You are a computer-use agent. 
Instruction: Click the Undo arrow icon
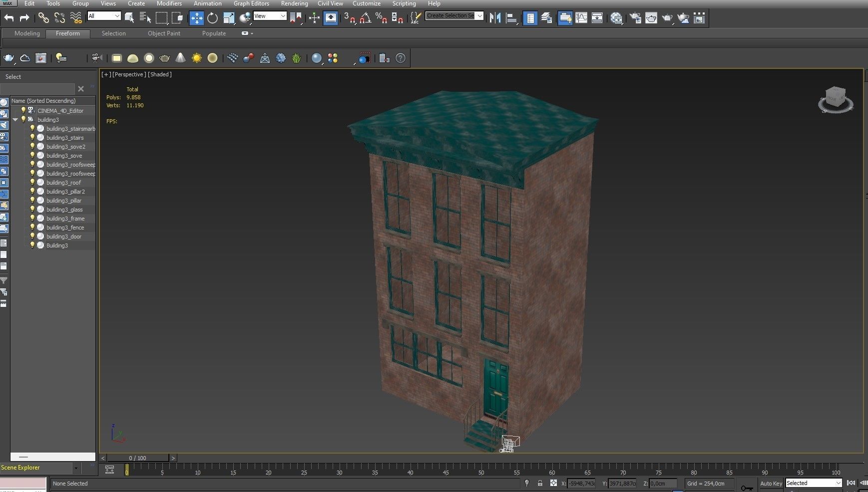[8, 18]
